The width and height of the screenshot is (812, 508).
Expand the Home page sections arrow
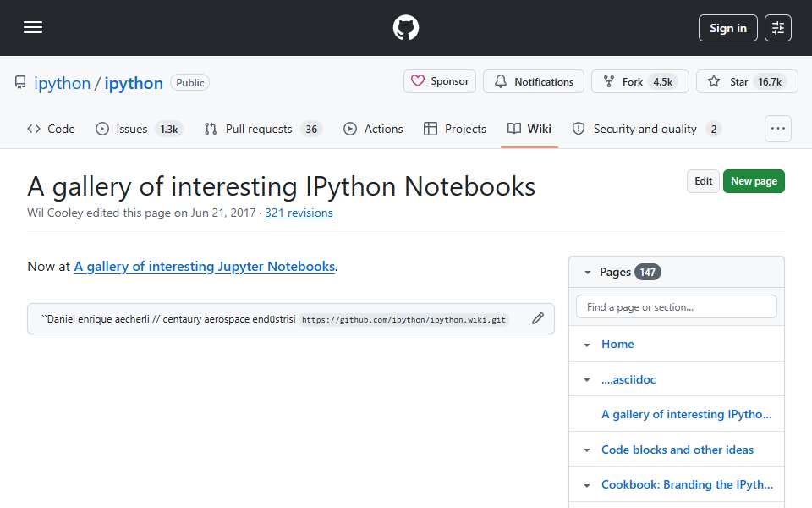tap(587, 345)
